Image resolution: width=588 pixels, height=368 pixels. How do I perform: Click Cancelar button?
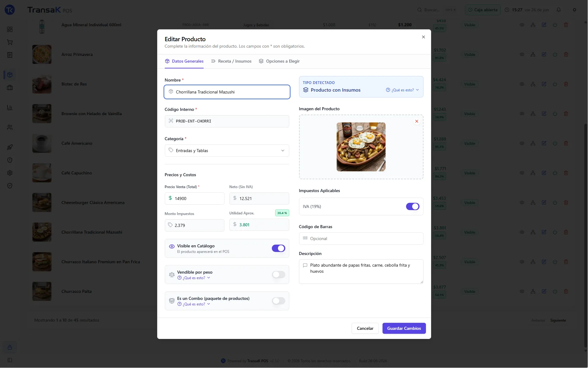365,328
